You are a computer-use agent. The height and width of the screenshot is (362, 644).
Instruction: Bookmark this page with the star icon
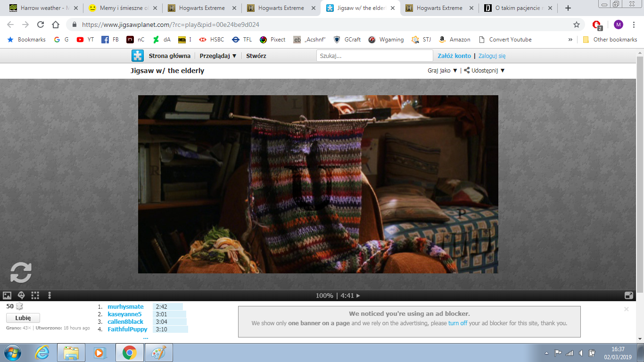(x=576, y=25)
